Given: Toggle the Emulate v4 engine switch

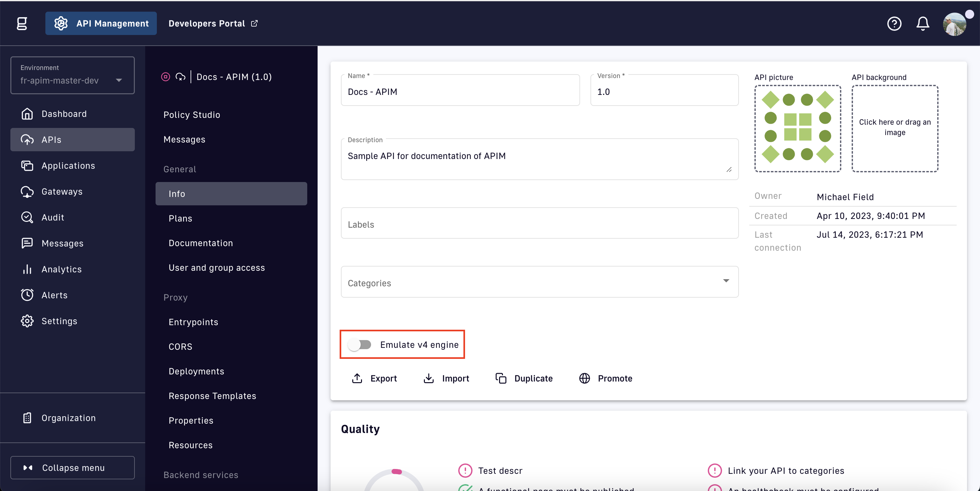Looking at the screenshot, I should [359, 345].
